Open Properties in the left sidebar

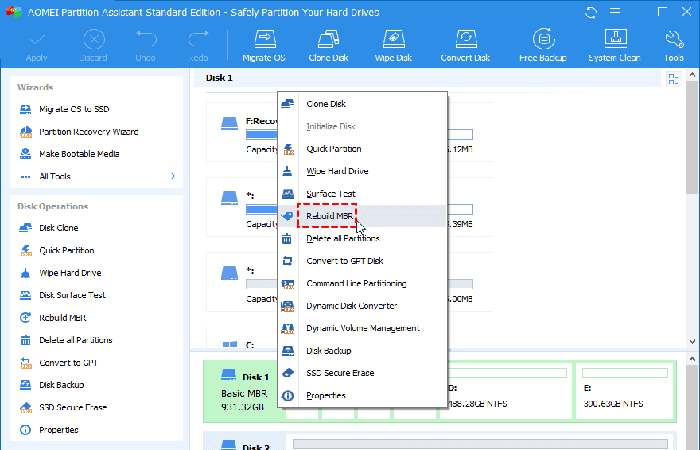59,430
